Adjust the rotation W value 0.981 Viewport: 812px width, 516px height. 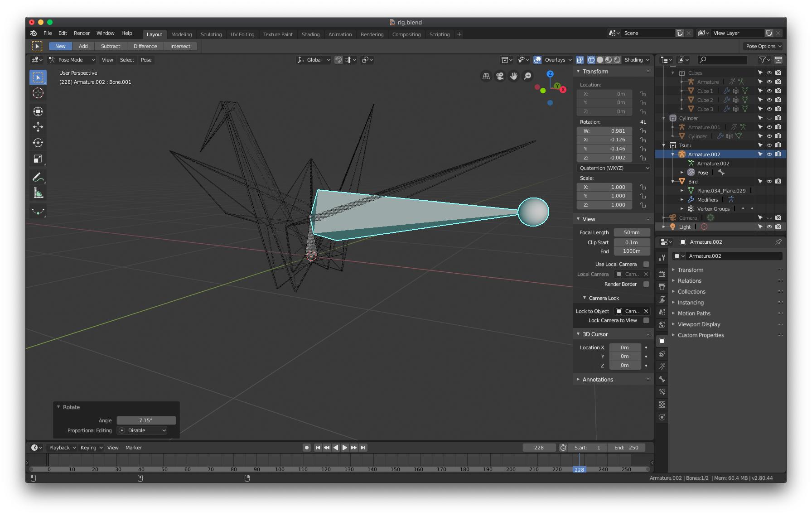click(x=604, y=131)
